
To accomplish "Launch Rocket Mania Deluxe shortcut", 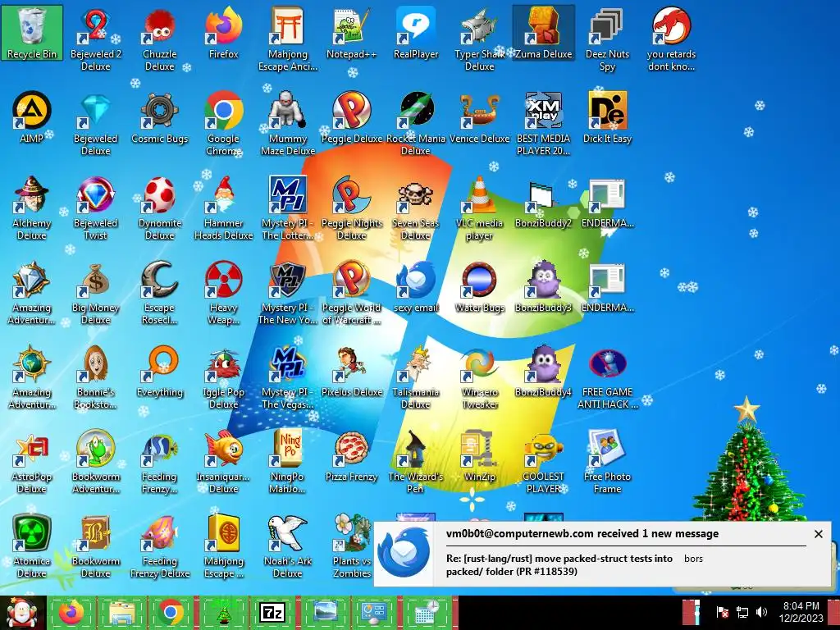I will pyautogui.click(x=416, y=124).
